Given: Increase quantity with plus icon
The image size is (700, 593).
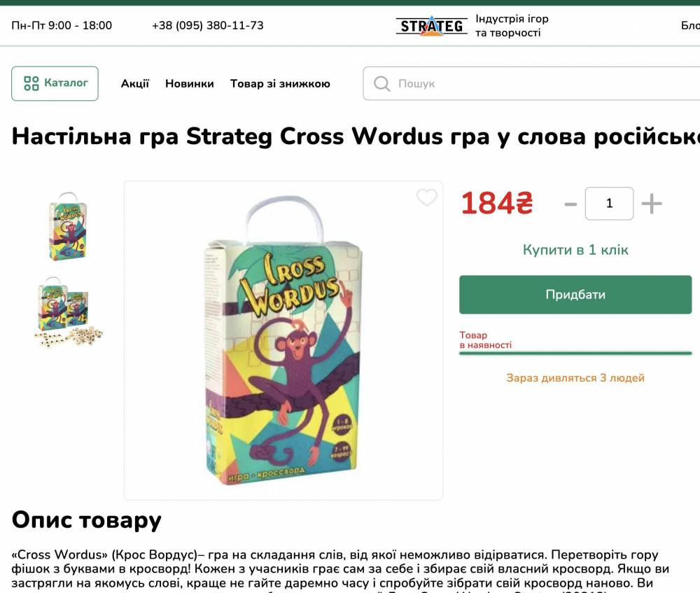Looking at the screenshot, I should [x=651, y=204].
